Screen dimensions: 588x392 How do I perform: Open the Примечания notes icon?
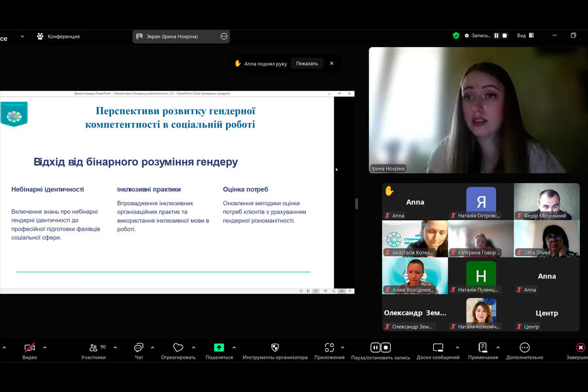(x=482, y=348)
